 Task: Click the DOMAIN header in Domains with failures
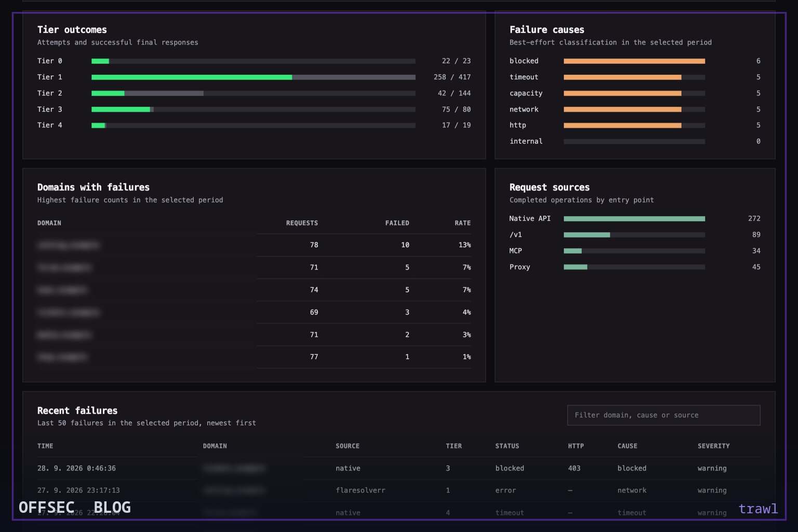49,223
